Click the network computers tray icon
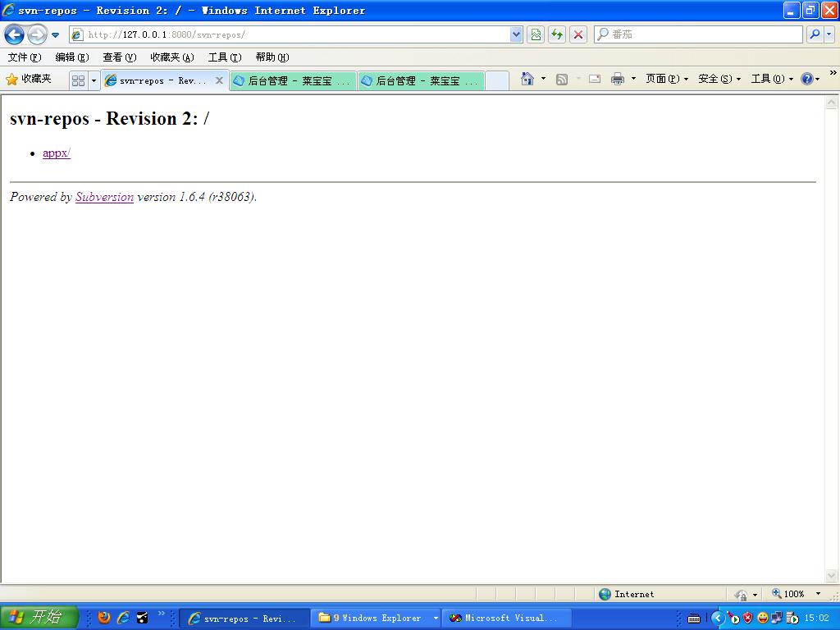The width and height of the screenshot is (840, 630). click(776, 619)
